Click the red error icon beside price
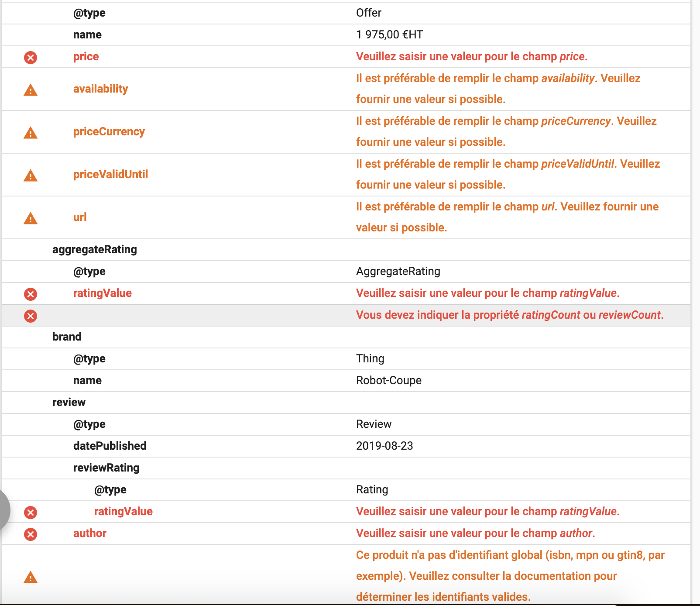This screenshot has height=606, width=700. point(31,57)
